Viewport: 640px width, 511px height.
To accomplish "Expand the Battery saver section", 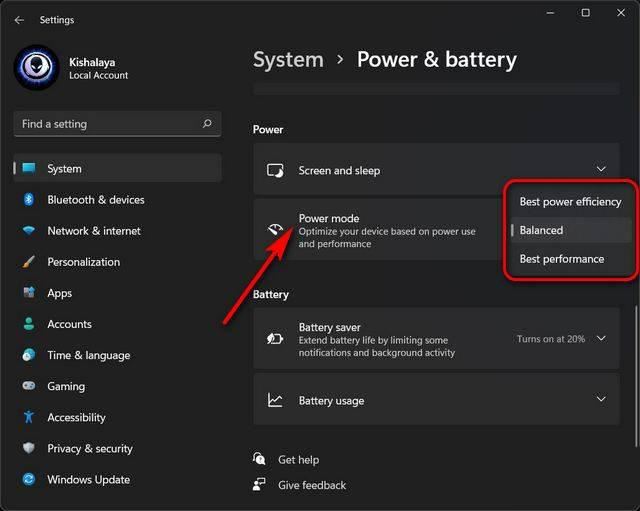I will click(601, 339).
